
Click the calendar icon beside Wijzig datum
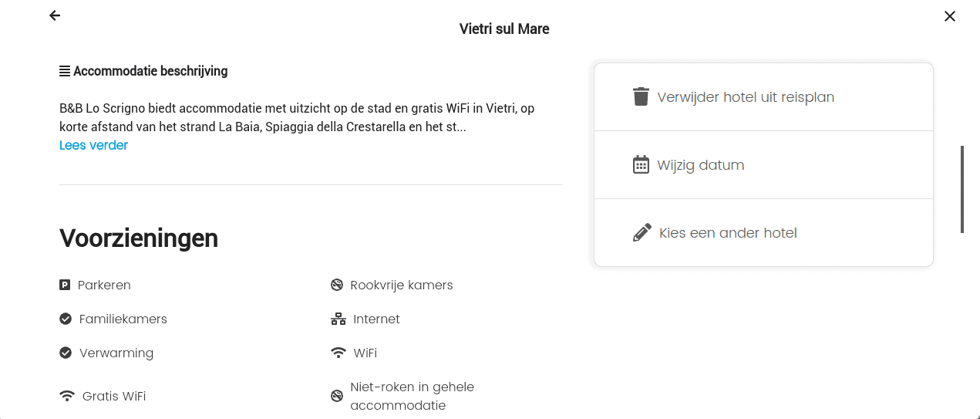pos(641,165)
